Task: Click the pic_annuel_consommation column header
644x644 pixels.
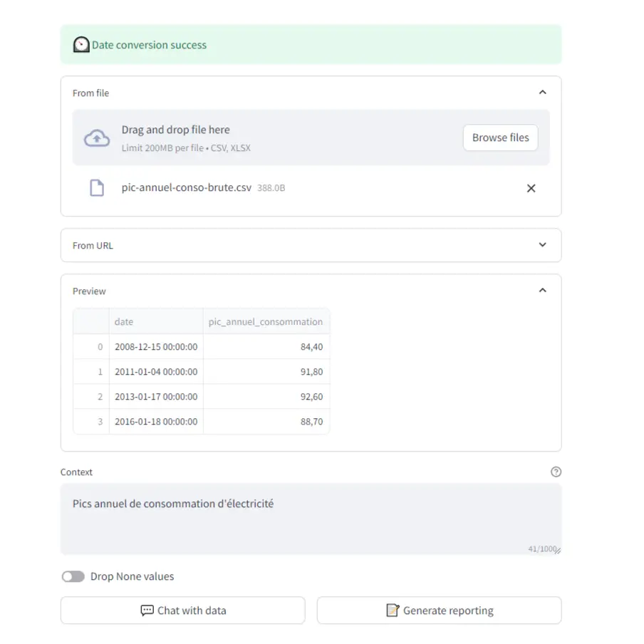Action: pos(266,321)
